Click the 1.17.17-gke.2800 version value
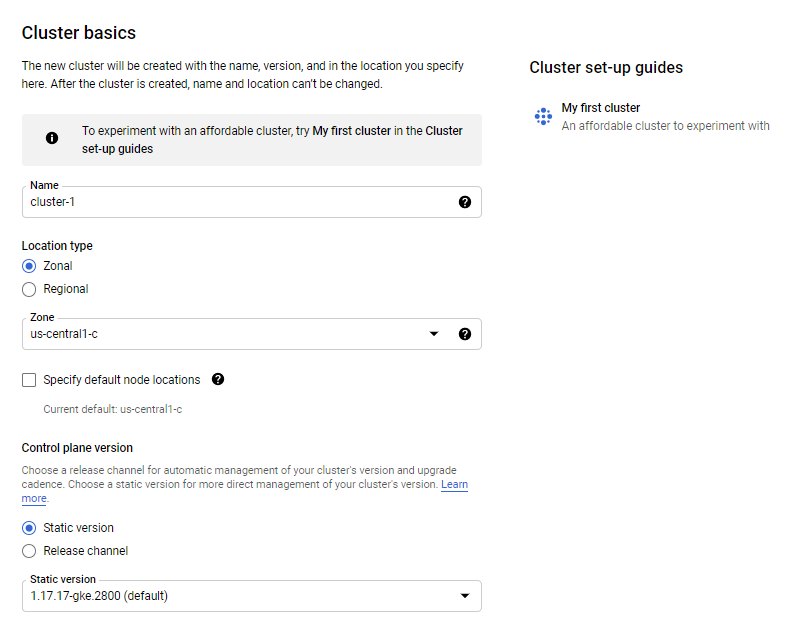The width and height of the screenshot is (803, 636). [x=99, y=597]
